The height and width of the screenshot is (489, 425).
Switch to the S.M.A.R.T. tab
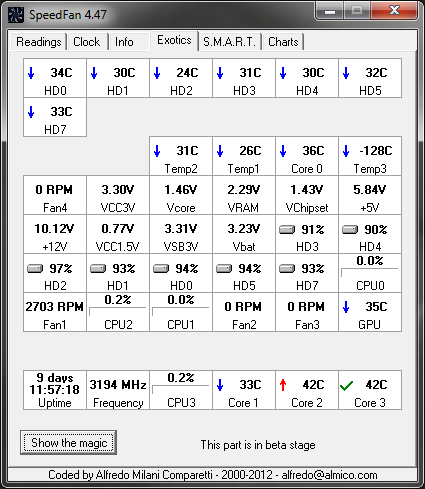[229, 42]
